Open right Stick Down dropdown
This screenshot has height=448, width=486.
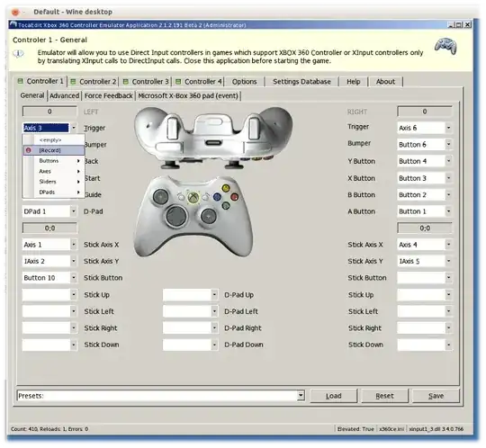[x=448, y=345]
